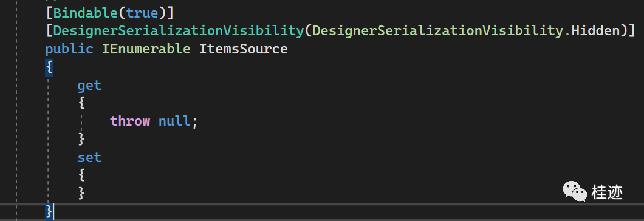Viewport: 644px width, 221px height.
Task: Click the WeChat logo icon in watermark
Action: (575, 191)
